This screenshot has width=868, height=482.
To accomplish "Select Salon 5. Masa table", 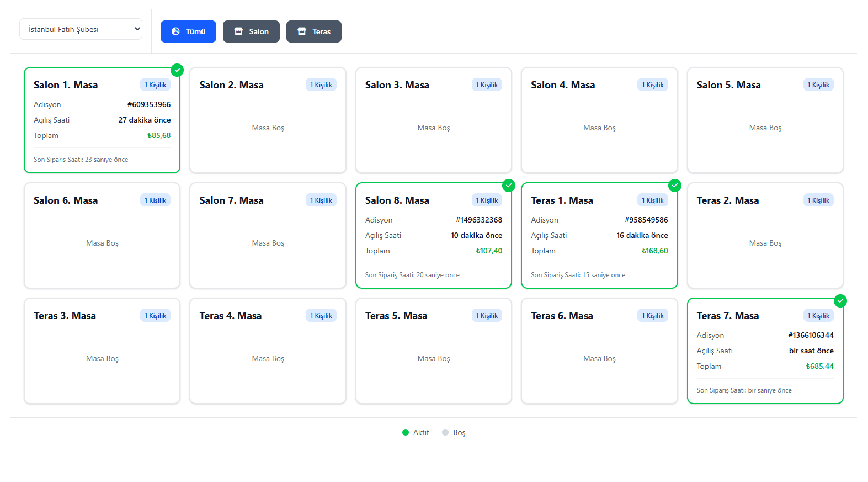I will pyautogui.click(x=765, y=120).
